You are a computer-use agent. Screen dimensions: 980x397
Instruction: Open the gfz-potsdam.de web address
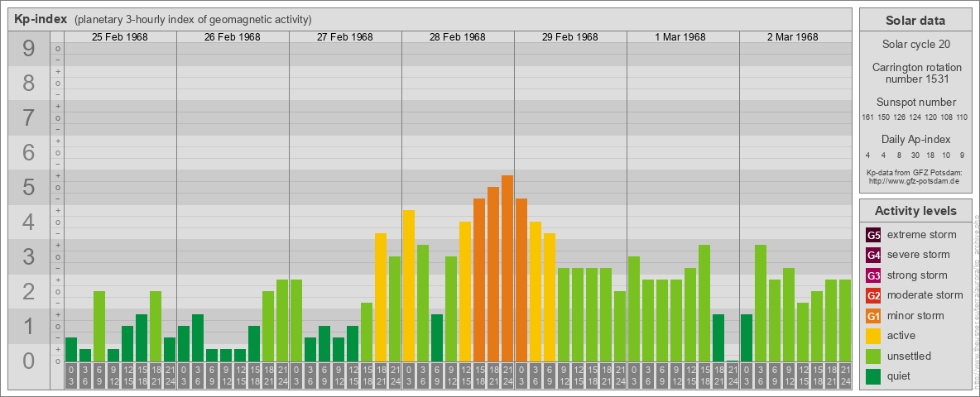tap(914, 180)
